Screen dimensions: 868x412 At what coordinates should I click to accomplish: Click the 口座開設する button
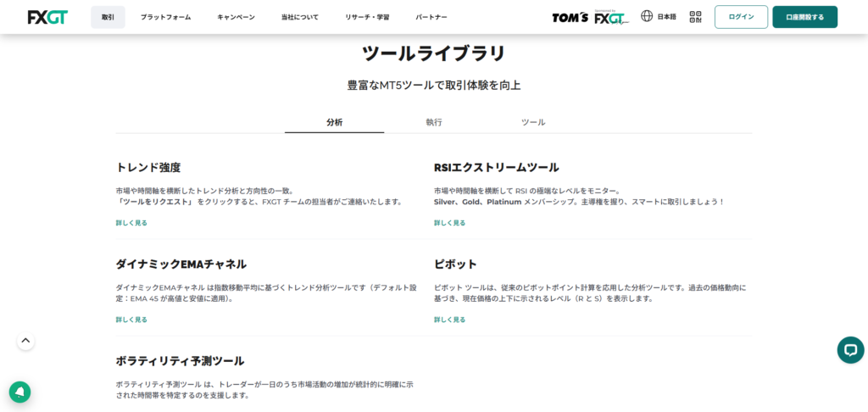(805, 17)
